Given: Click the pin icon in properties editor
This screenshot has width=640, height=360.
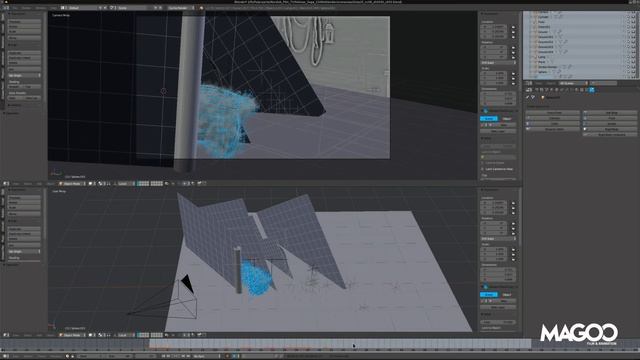Looking at the screenshot, I should [x=527, y=97].
